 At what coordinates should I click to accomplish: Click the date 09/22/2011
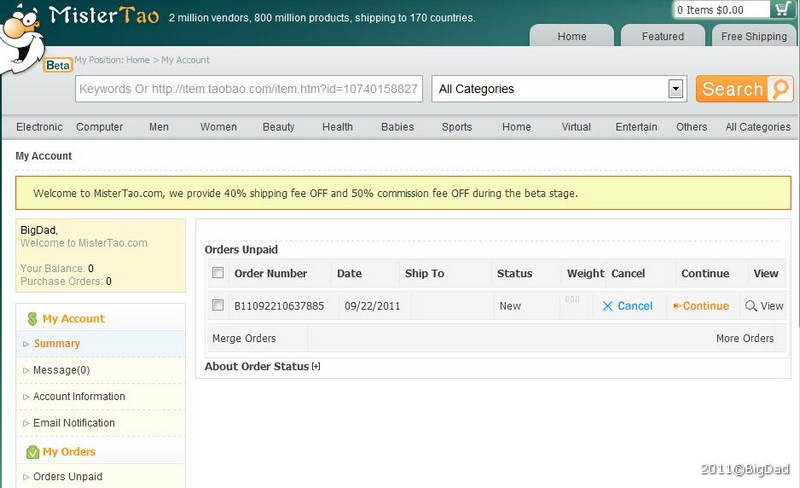tap(372, 306)
